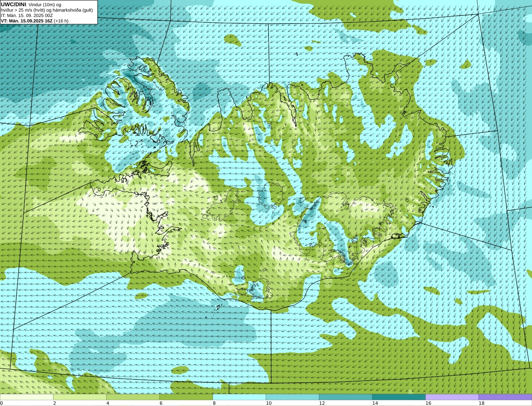Click the scale label '16'

click(429, 403)
